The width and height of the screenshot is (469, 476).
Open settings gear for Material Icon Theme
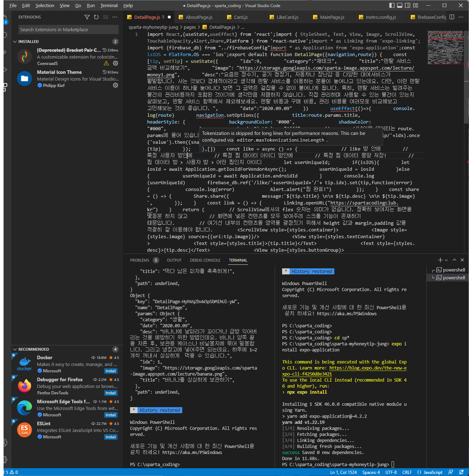tap(115, 85)
